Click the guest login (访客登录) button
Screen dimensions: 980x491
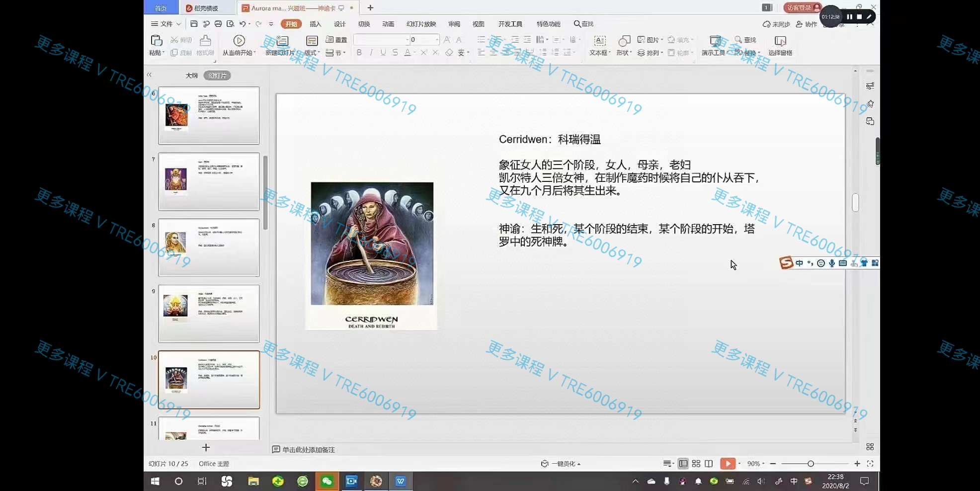[802, 7]
